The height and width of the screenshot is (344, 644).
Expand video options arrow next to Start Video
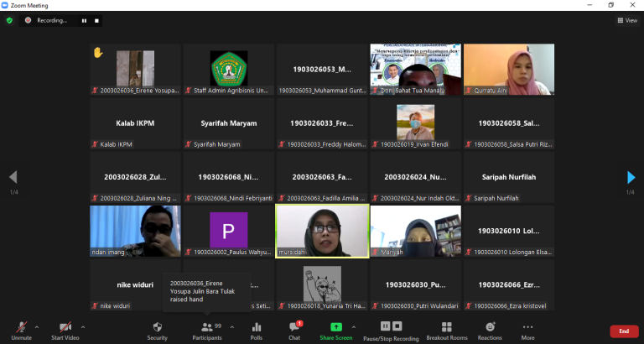coord(83,327)
